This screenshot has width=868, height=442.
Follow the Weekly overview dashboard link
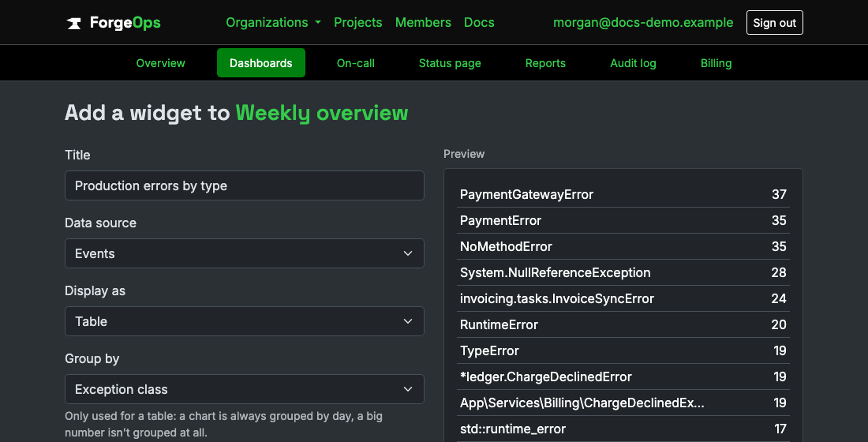pos(322,113)
